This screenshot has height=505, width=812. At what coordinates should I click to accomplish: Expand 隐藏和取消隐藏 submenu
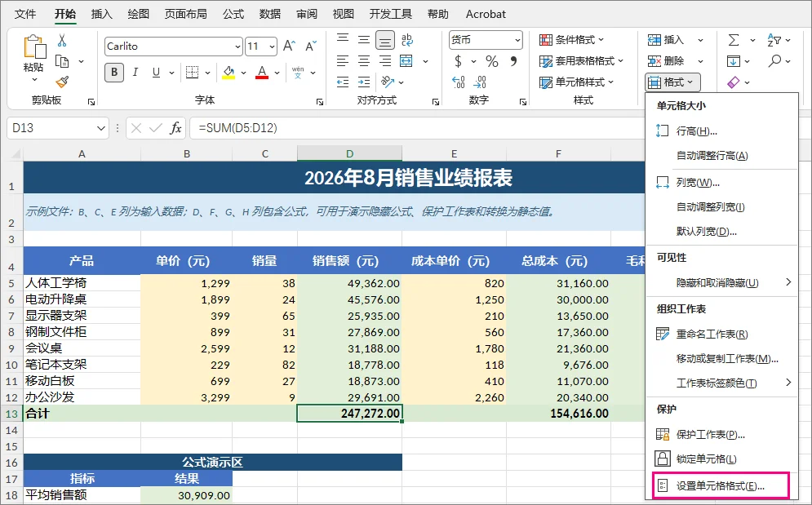tap(788, 282)
